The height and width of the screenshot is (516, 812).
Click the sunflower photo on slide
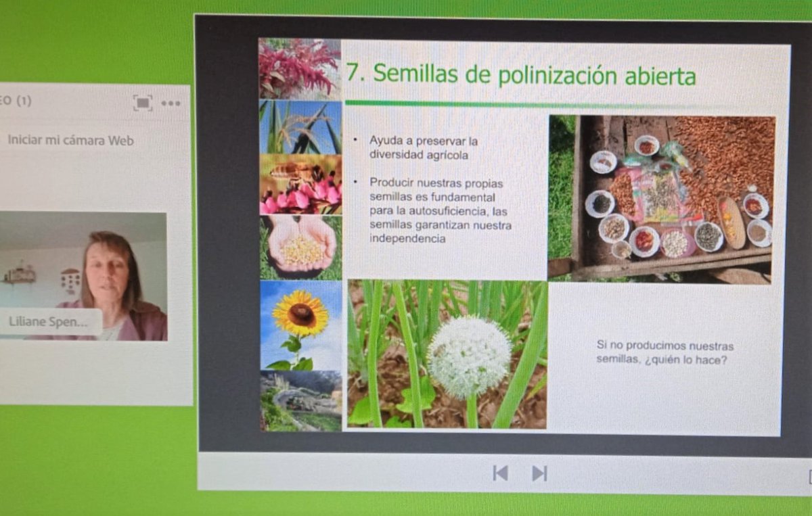pos(301,325)
